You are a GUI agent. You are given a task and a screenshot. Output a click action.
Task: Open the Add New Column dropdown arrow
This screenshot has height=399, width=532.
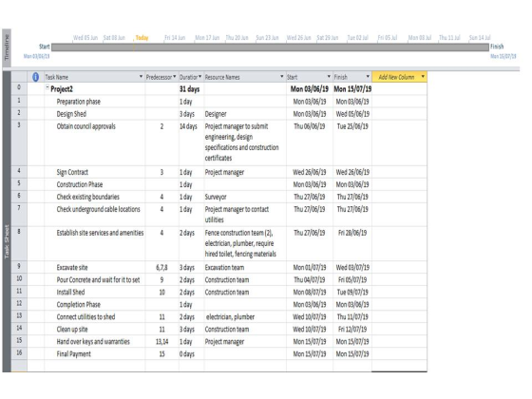pos(423,77)
